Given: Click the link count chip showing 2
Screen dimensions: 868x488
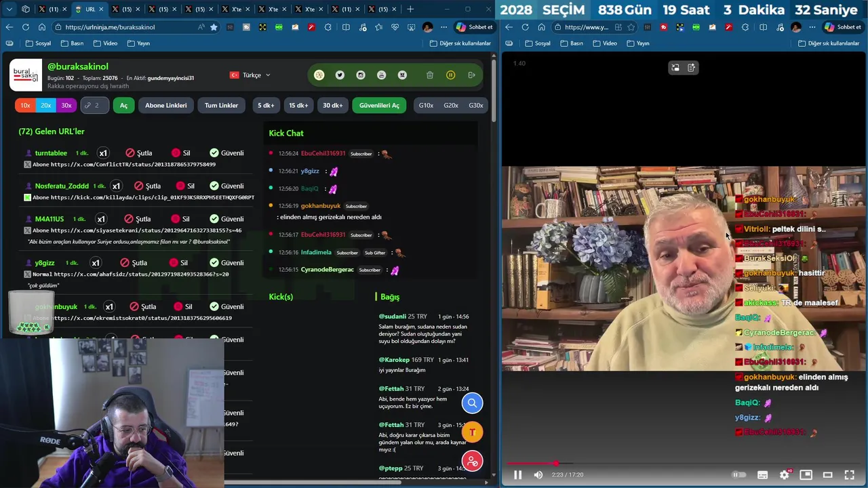Looking at the screenshot, I should [x=94, y=106].
